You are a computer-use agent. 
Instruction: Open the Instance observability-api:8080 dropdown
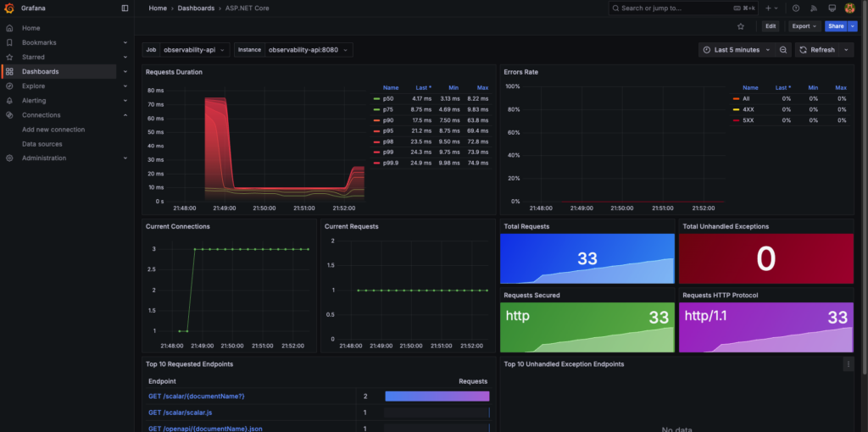click(x=309, y=50)
